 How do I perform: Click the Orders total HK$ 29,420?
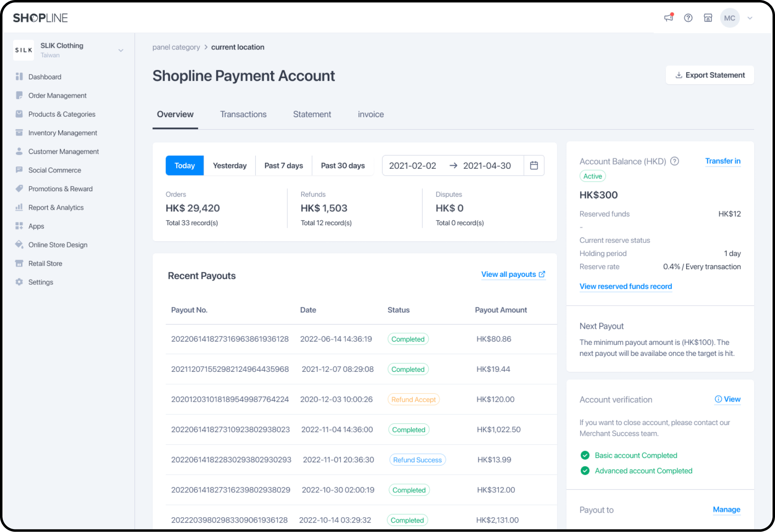(x=193, y=208)
